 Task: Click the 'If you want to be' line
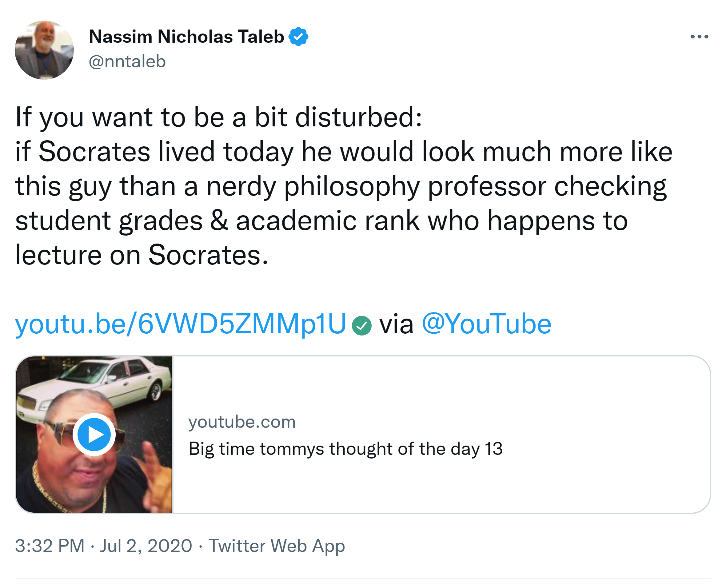[x=218, y=117]
